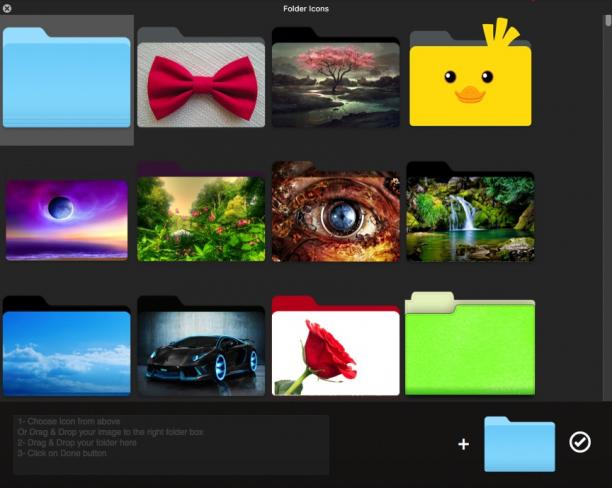
Task: Select the bright green folder icon
Action: click(x=470, y=344)
